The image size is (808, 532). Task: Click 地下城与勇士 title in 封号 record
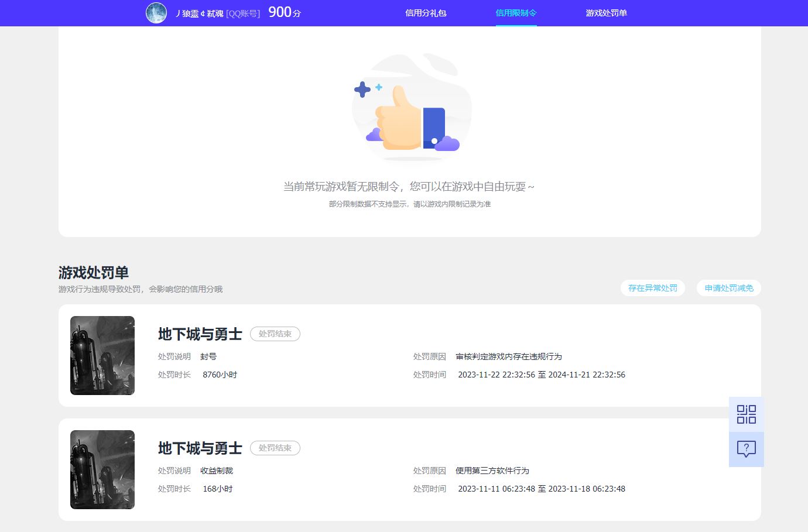(x=200, y=334)
